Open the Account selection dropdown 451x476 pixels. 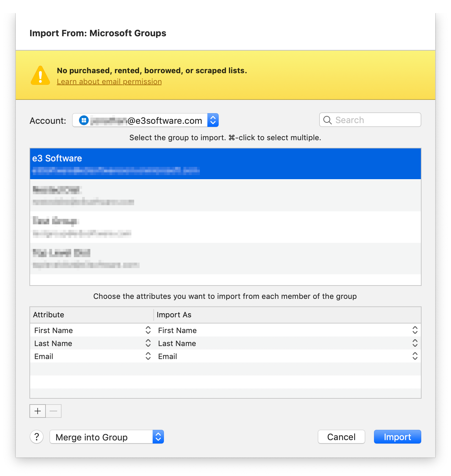(145, 120)
